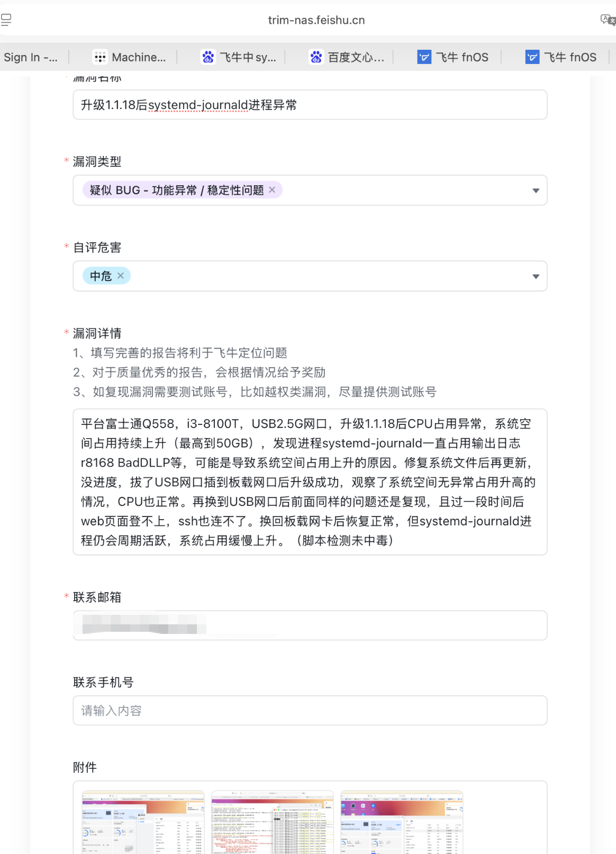
Task: Click the 联系邮箱 email field
Action: (310, 625)
